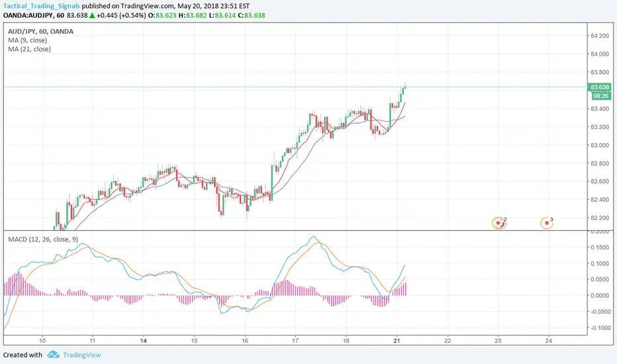Click the -0.1000 MACD axis label

(600, 328)
